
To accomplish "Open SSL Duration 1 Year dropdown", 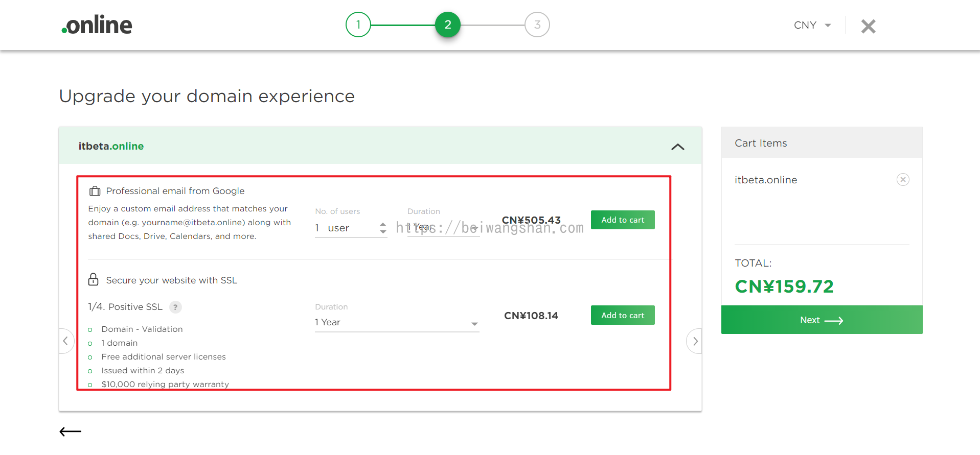I will [397, 323].
